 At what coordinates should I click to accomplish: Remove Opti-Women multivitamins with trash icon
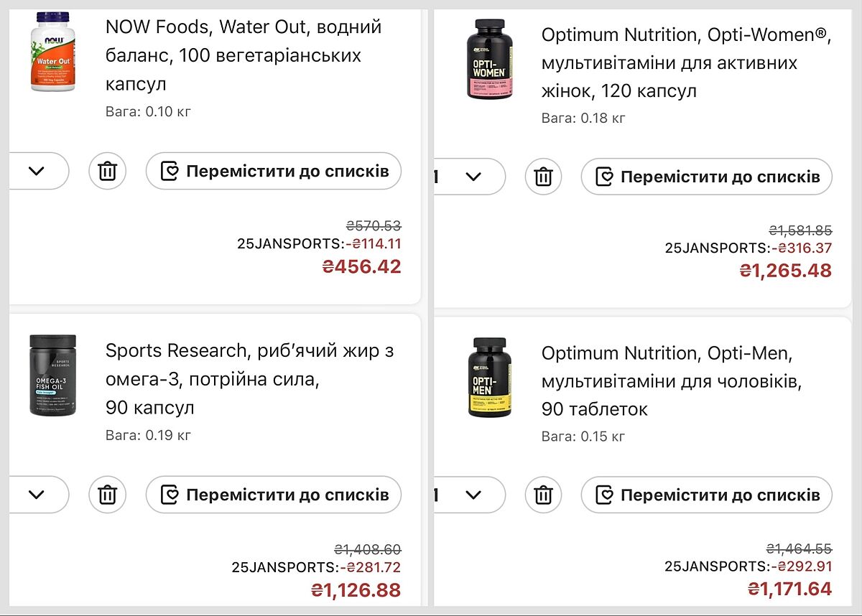tap(544, 177)
